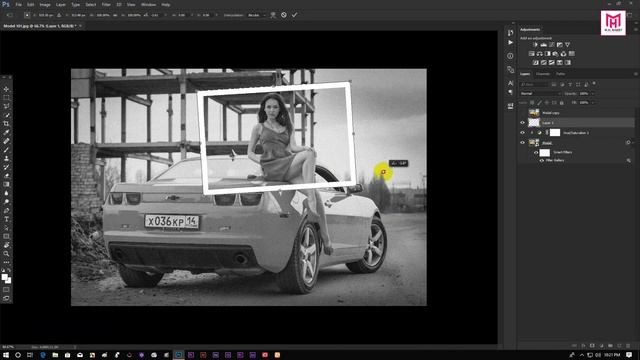Select the Dodge tool
Screen dimensions: 640x360
coord(6,202)
